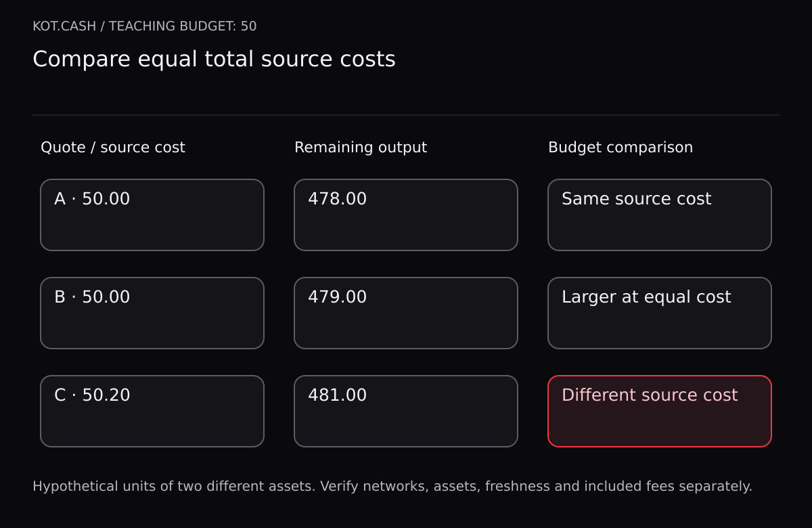Click the KOT.CASH / TEACHING BUDGET: 50 breadcrumb

pos(145,26)
